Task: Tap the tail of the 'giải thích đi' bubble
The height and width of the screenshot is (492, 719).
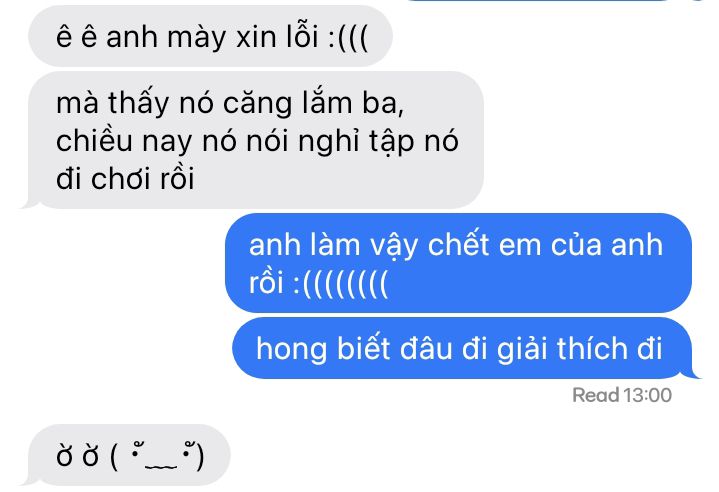Action: (x=691, y=373)
